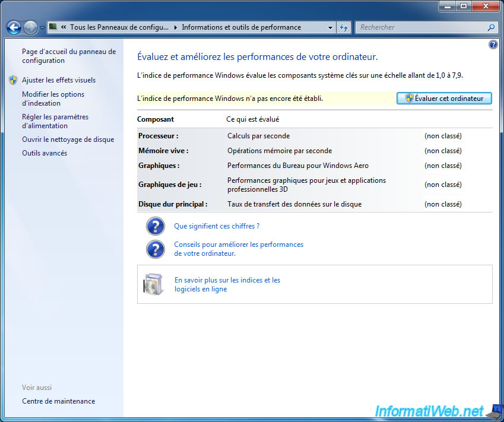
Task: Open "Outils avancés" in the sidebar
Action: [45, 153]
